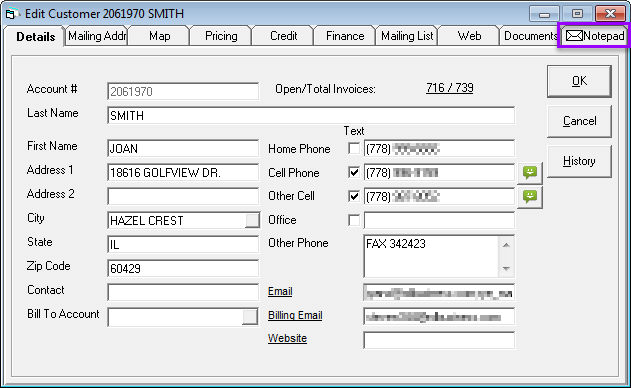Enable Text checkbox for Office phone
631x388 pixels.
[x=354, y=220]
